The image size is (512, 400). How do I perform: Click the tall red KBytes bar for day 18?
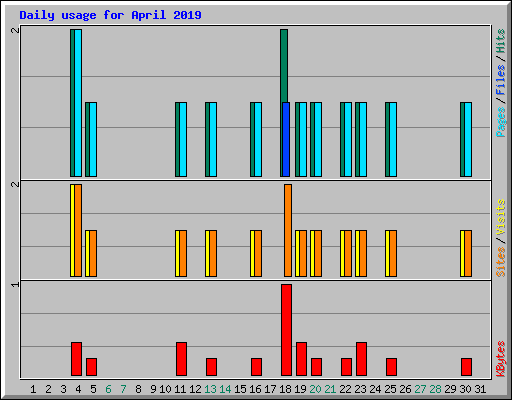pos(286,330)
